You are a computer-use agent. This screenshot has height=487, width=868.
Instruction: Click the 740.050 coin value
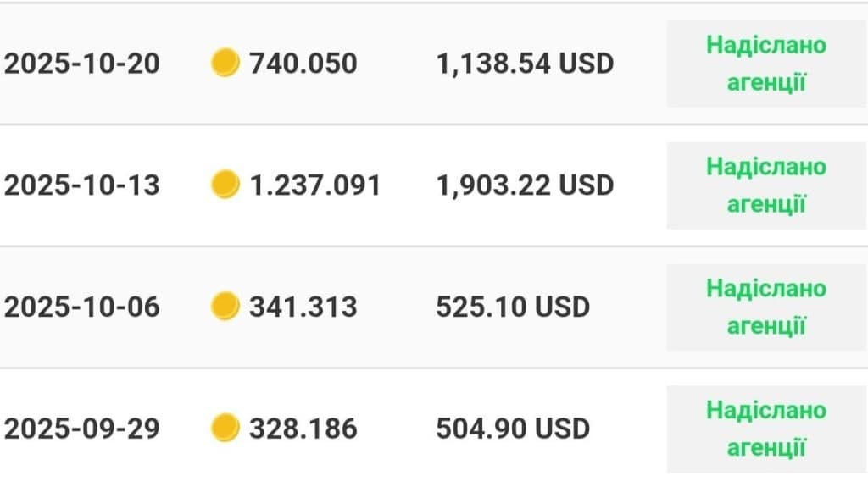[x=303, y=64]
